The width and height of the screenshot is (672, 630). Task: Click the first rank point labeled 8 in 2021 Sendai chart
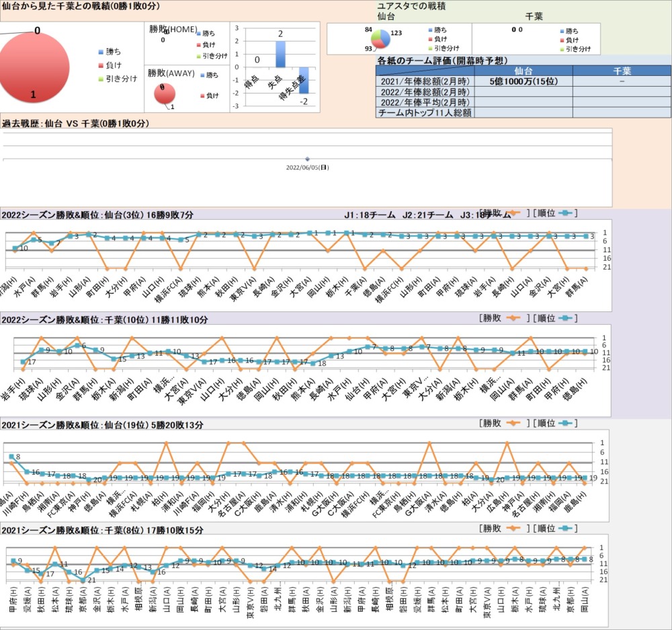point(11,457)
